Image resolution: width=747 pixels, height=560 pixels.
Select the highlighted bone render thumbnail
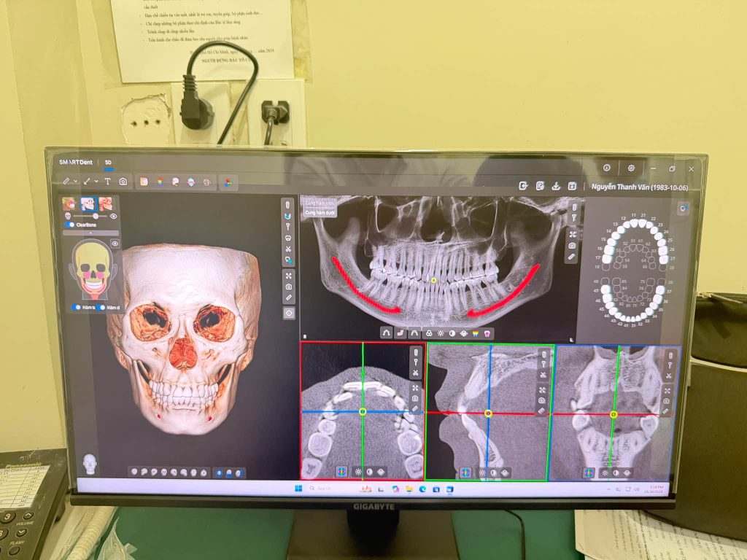[x=88, y=204]
